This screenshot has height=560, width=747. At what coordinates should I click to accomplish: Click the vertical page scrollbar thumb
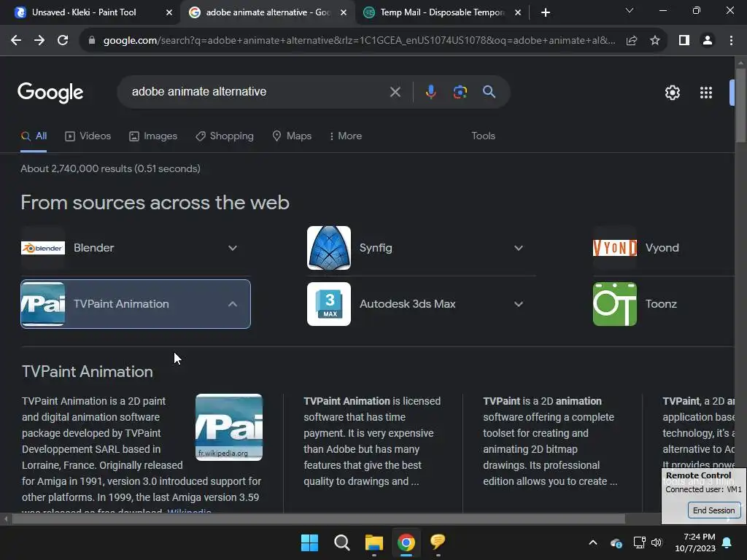[740, 105]
